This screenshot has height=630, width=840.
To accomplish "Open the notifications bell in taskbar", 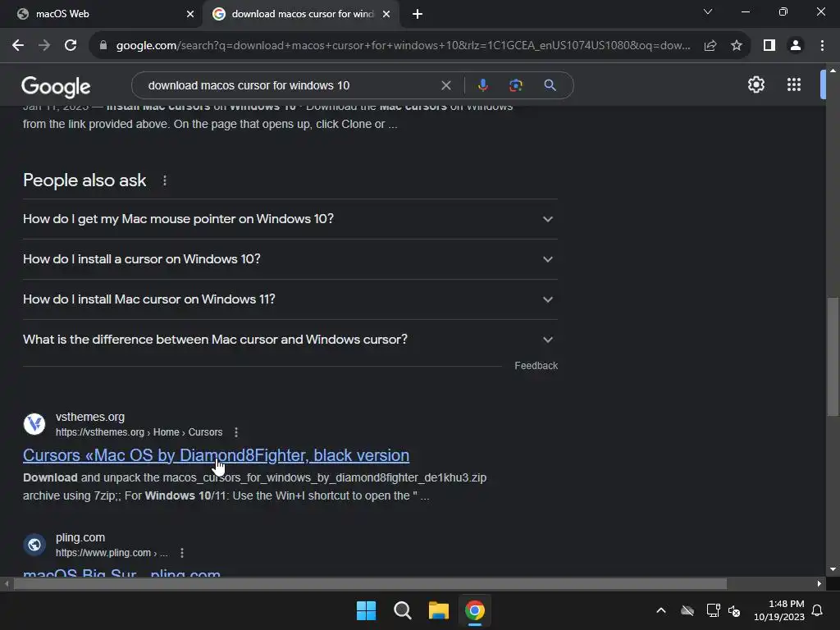I will (818, 610).
